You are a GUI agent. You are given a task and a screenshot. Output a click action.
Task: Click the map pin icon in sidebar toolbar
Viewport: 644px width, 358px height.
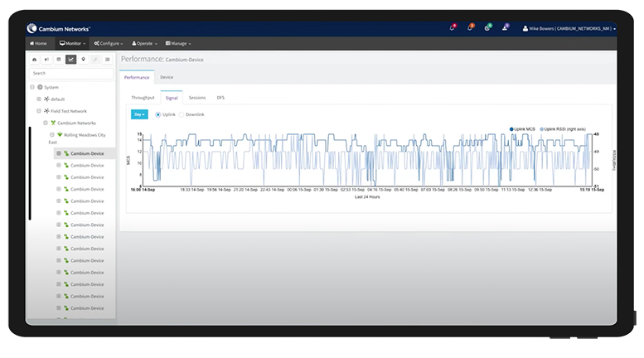[84, 60]
